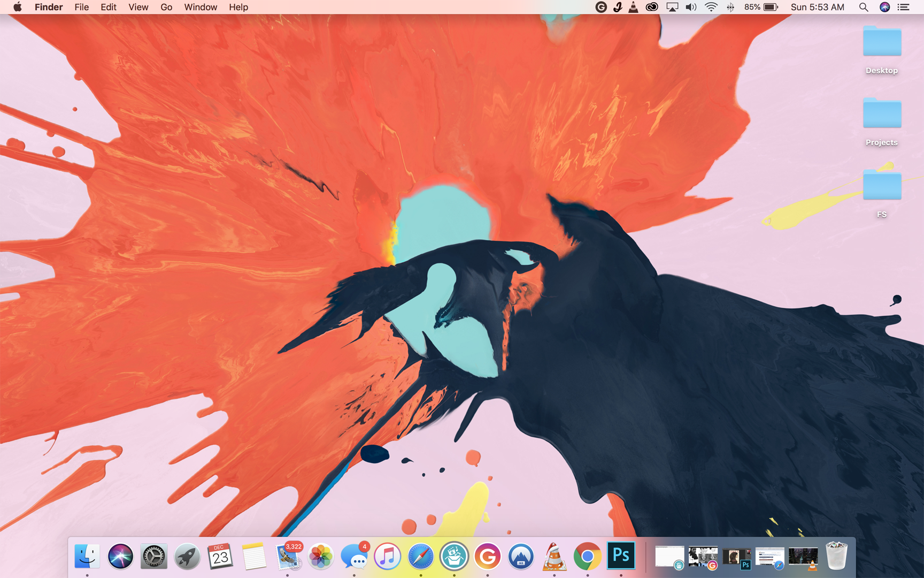Select the Projects folder on desktop
Image resolution: width=924 pixels, height=578 pixels.
(x=882, y=122)
